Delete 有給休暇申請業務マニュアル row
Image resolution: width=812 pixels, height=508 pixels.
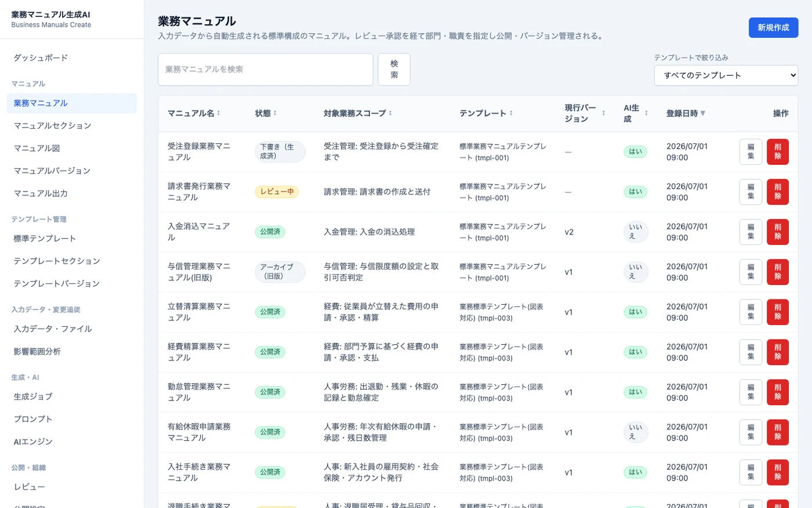click(778, 433)
